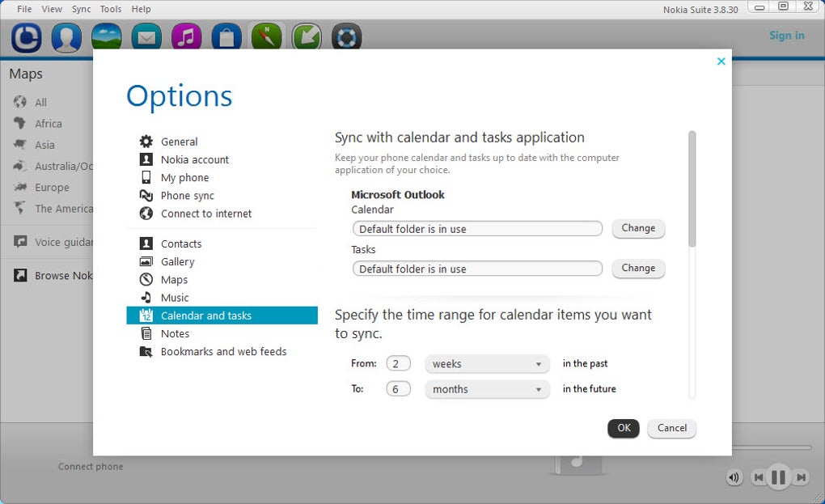Click the Calendar default folder field

(x=477, y=229)
